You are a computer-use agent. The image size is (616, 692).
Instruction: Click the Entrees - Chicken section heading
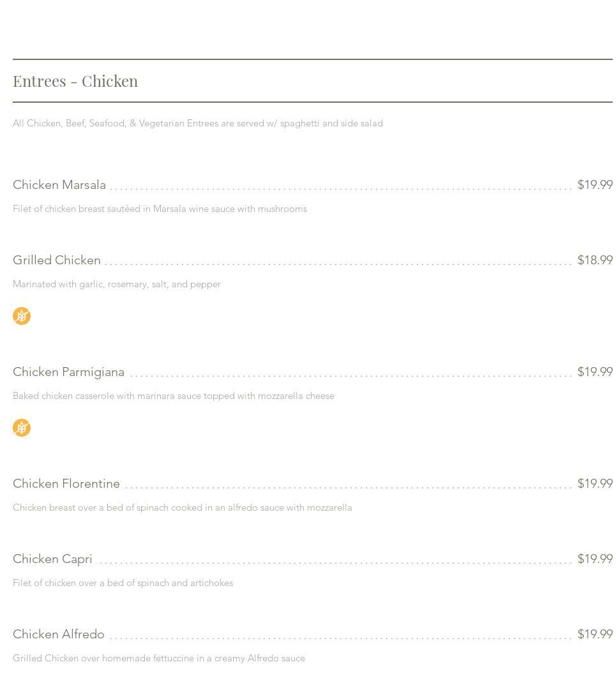(x=75, y=81)
